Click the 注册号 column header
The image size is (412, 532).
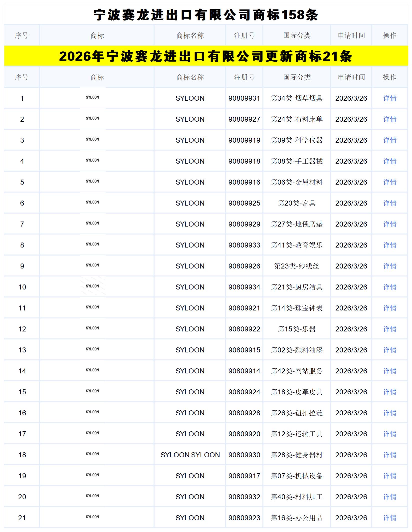[x=244, y=77]
